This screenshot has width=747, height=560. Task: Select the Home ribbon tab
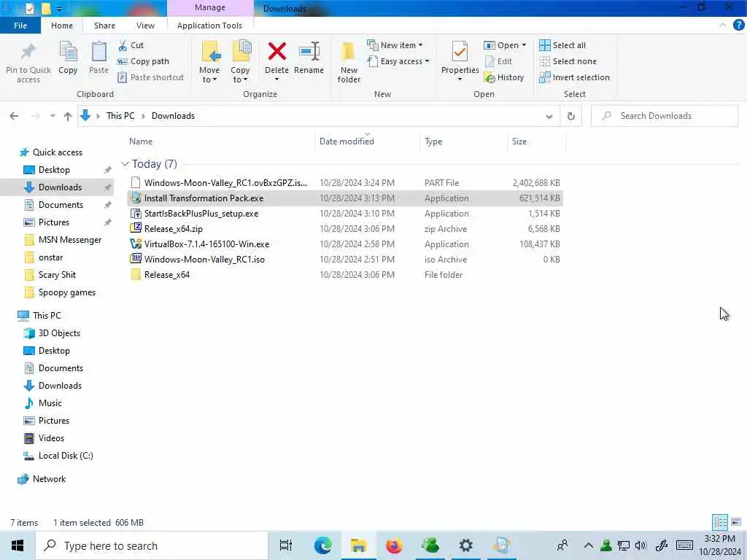coord(62,26)
